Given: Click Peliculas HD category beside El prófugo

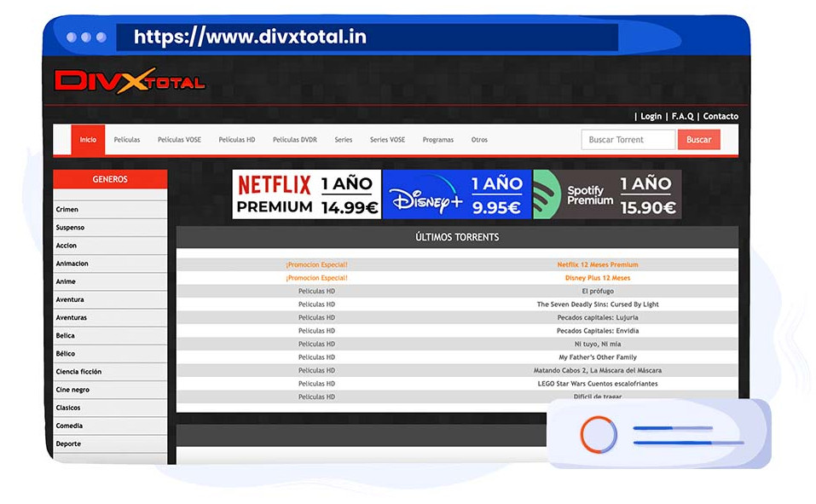Looking at the screenshot, I should (x=316, y=291).
